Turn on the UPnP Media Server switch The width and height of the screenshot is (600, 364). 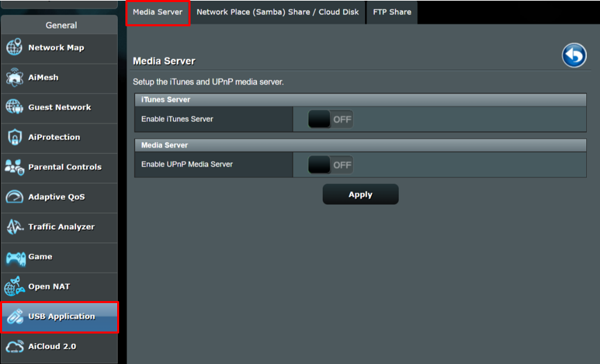330,165
